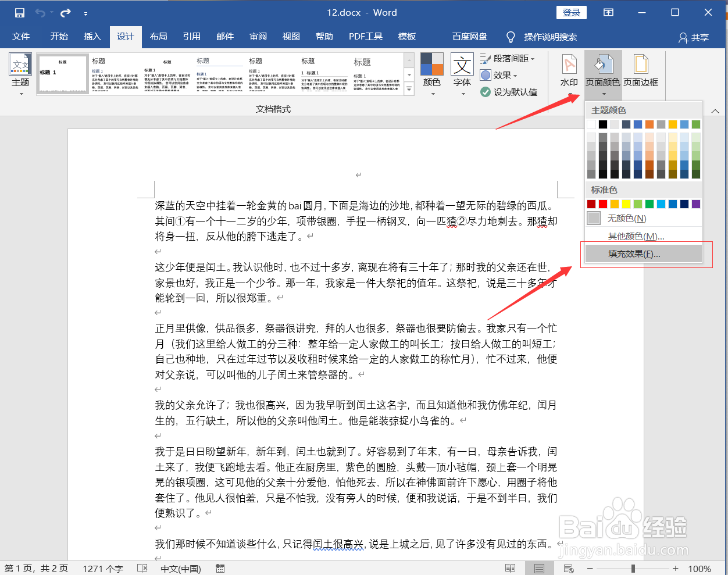Click the word count '1271 个字'
The height and width of the screenshot is (575, 728).
(102, 569)
